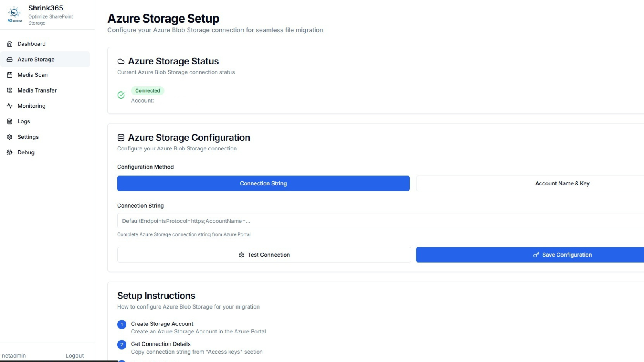Image resolution: width=644 pixels, height=362 pixels.
Task: Open the Debug page
Action: point(45,152)
